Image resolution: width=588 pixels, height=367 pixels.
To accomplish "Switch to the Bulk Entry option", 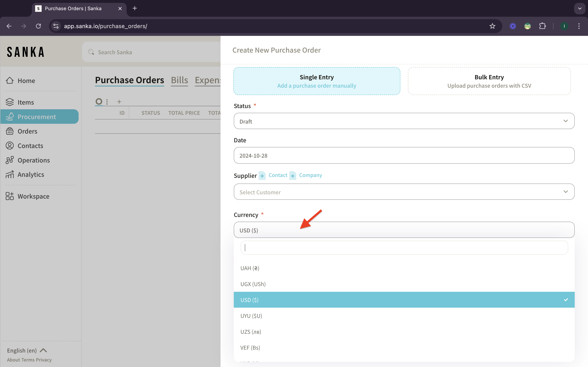I will [x=489, y=81].
